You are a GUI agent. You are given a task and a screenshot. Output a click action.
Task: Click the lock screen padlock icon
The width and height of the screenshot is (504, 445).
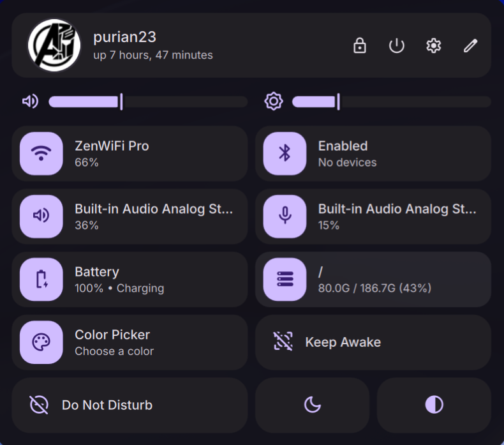(x=359, y=45)
